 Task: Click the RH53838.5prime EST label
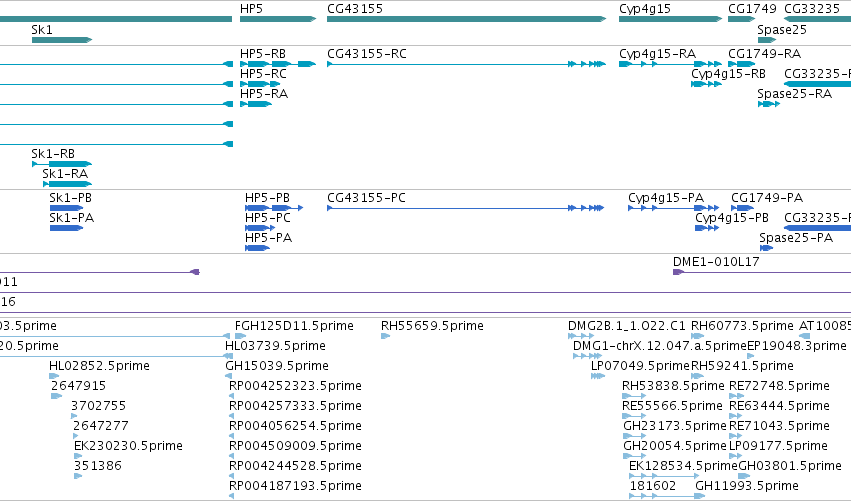point(673,386)
